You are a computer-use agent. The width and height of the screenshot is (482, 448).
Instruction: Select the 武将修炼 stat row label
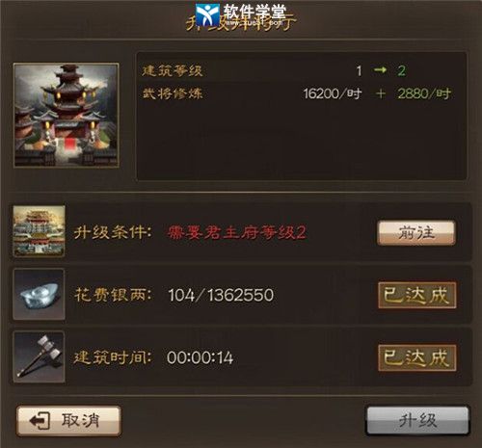tap(173, 93)
